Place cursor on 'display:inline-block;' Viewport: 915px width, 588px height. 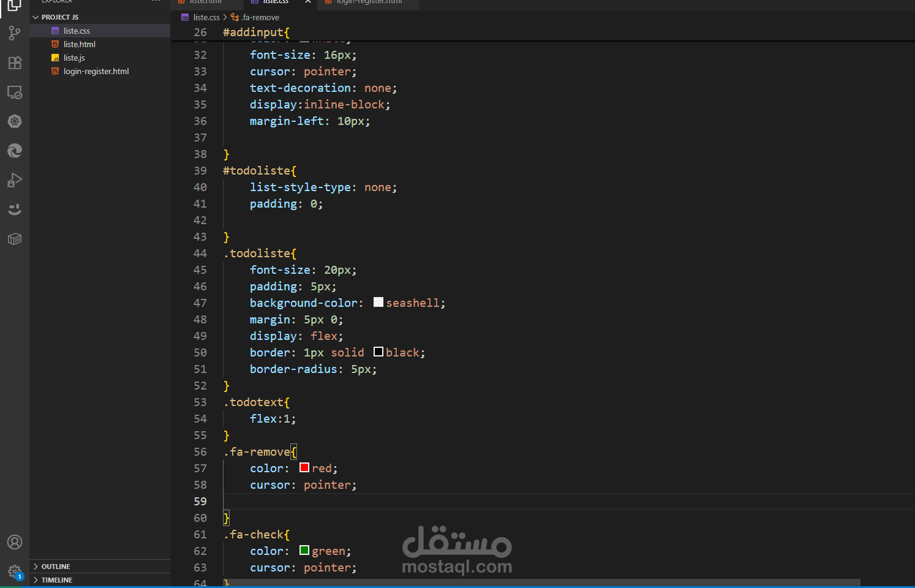pos(320,105)
